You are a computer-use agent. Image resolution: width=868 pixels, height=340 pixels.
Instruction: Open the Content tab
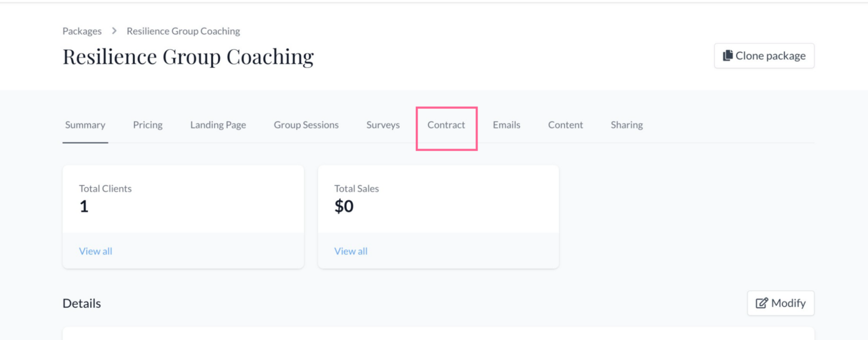[565, 125]
